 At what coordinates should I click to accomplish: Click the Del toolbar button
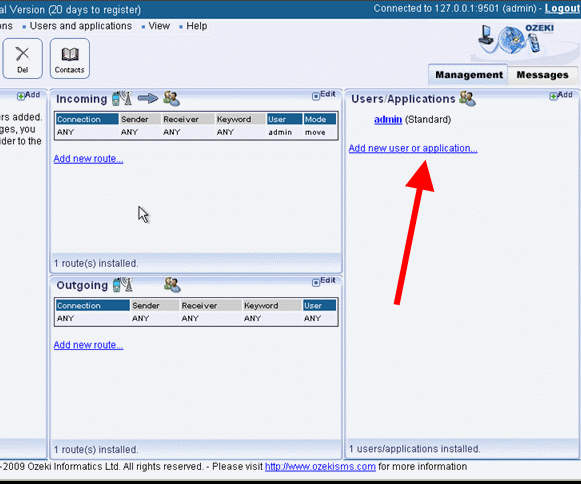pos(22,59)
